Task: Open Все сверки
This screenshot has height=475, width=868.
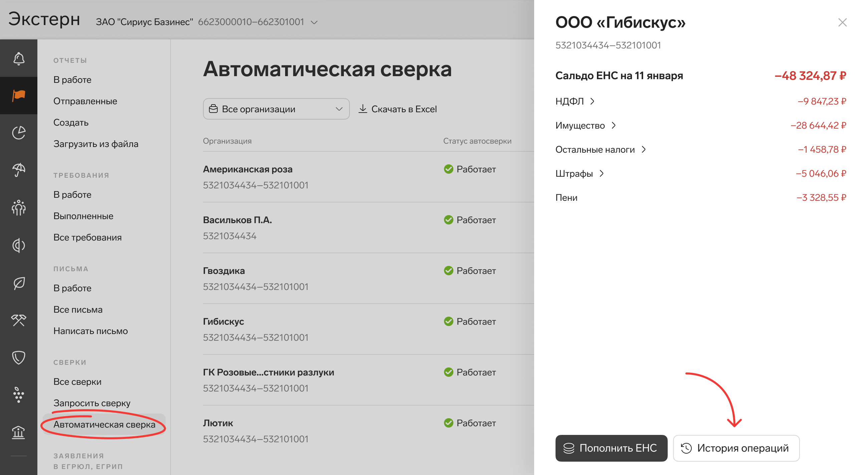Action: pos(77,381)
